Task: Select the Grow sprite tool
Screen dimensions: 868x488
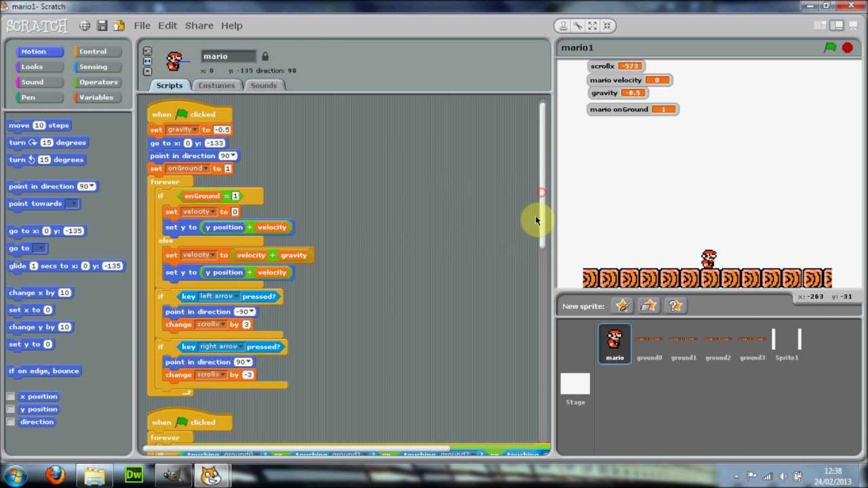Action: [x=593, y=26]
